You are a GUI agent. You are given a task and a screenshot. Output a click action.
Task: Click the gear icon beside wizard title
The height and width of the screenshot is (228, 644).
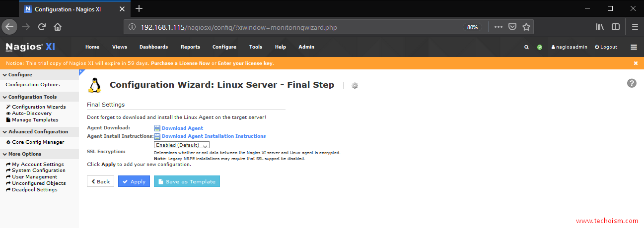click(355, 86)
